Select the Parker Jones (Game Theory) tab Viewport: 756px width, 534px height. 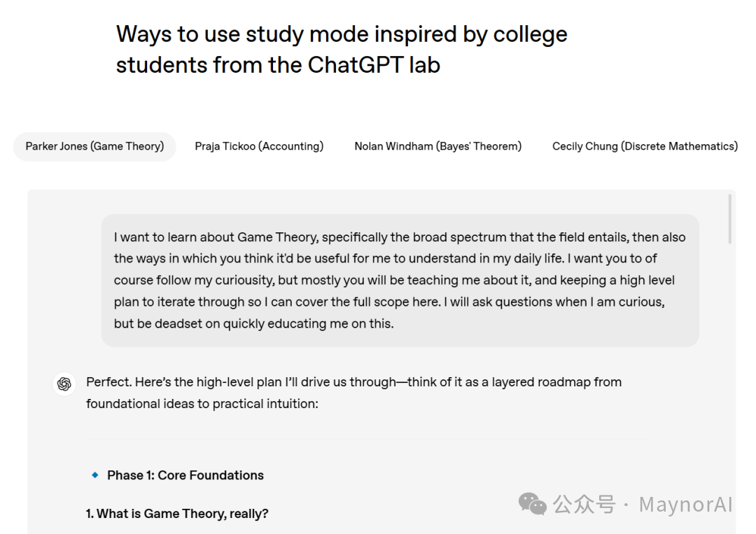pos(94,146)
